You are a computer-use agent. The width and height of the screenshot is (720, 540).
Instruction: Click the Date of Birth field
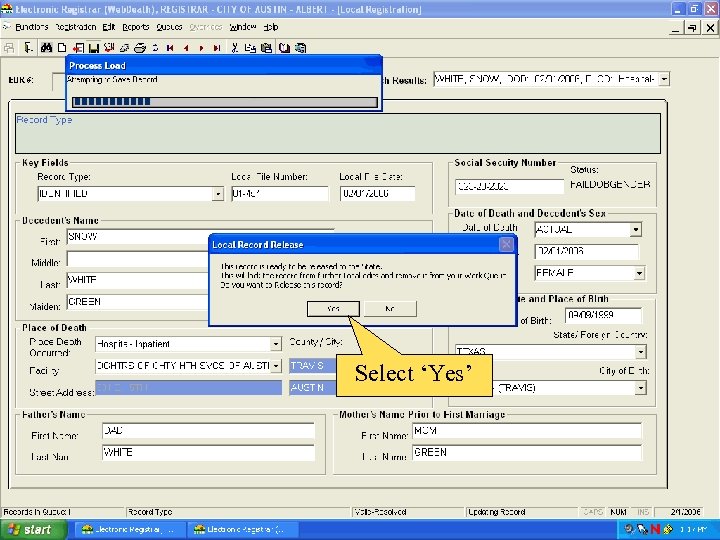click(x=603, y=315)
